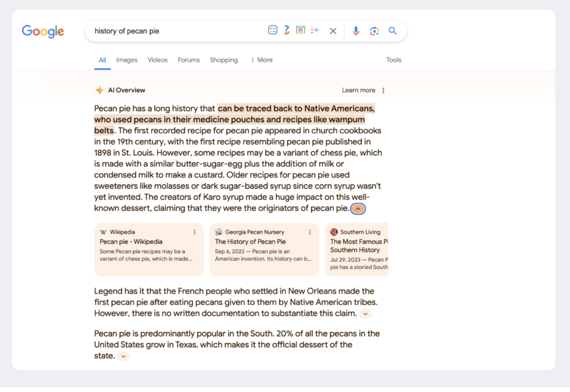This screenshot has width=570, height=392.
Task: Submit search with the magnifier icon
Action: click(x=392, y=31)
